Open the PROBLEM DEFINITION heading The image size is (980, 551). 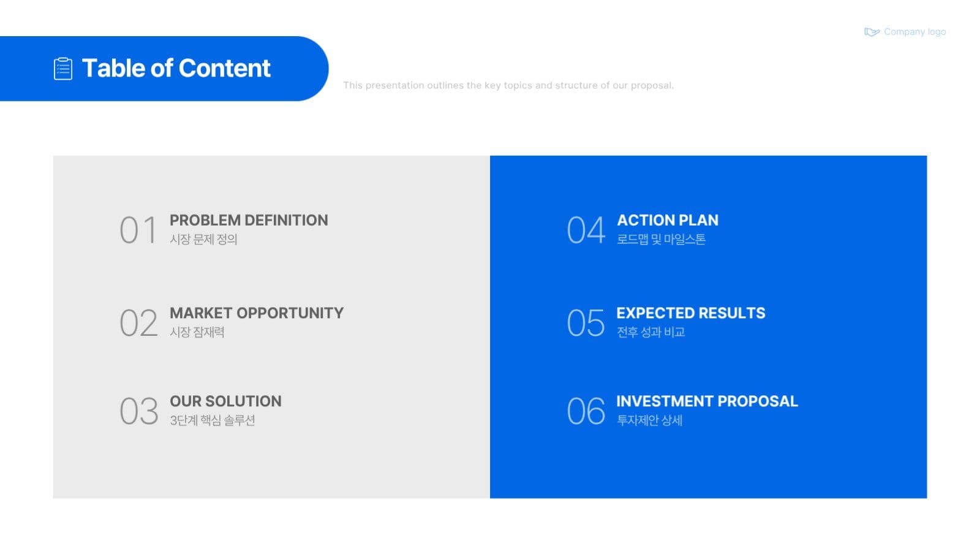point(249,220)
